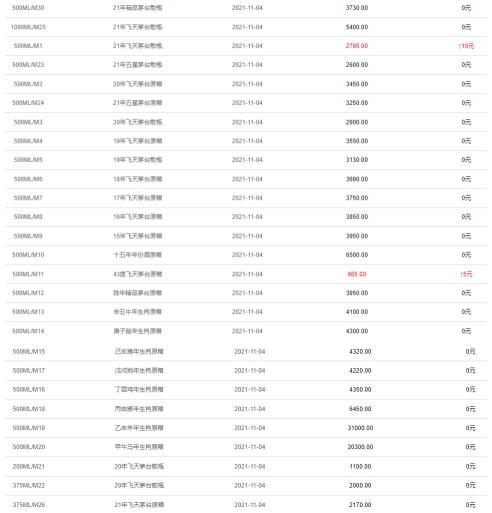Click the 5400.00 price value
Screen dimensions: 492x513
357,27
